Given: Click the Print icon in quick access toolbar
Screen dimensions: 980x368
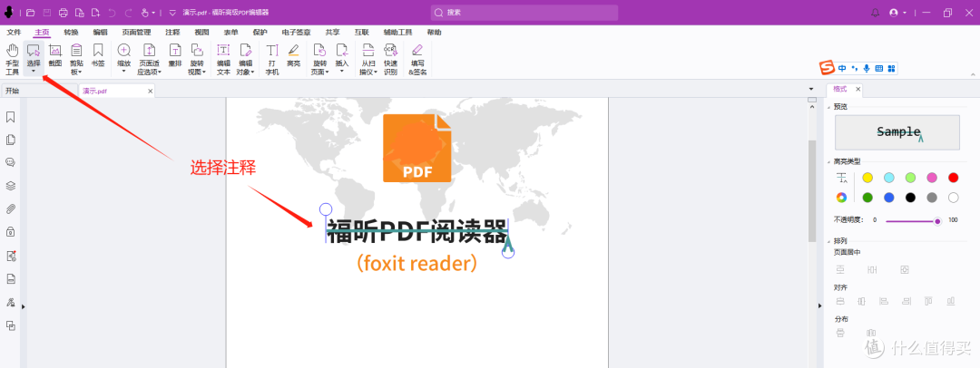Looking at the screenshot, I should point(64,13).
